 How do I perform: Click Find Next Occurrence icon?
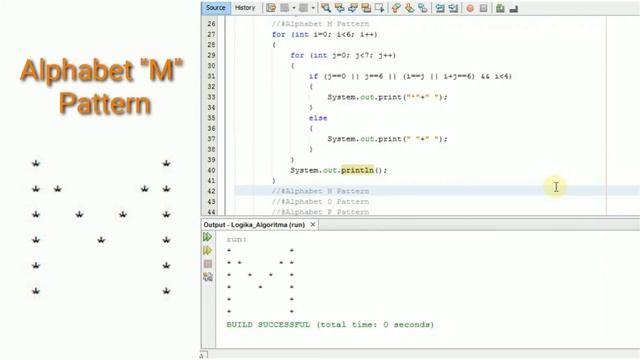(x=353, y=8)
